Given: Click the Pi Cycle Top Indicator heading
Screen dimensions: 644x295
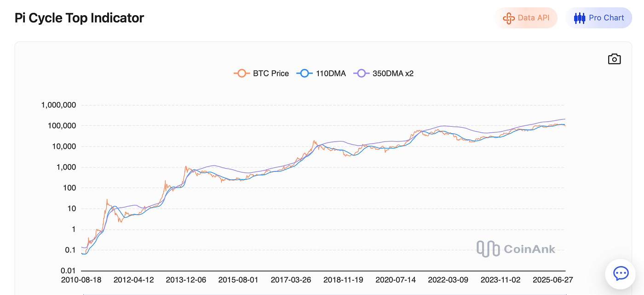Looking at the screenshot, I should [x=79, y=18].
